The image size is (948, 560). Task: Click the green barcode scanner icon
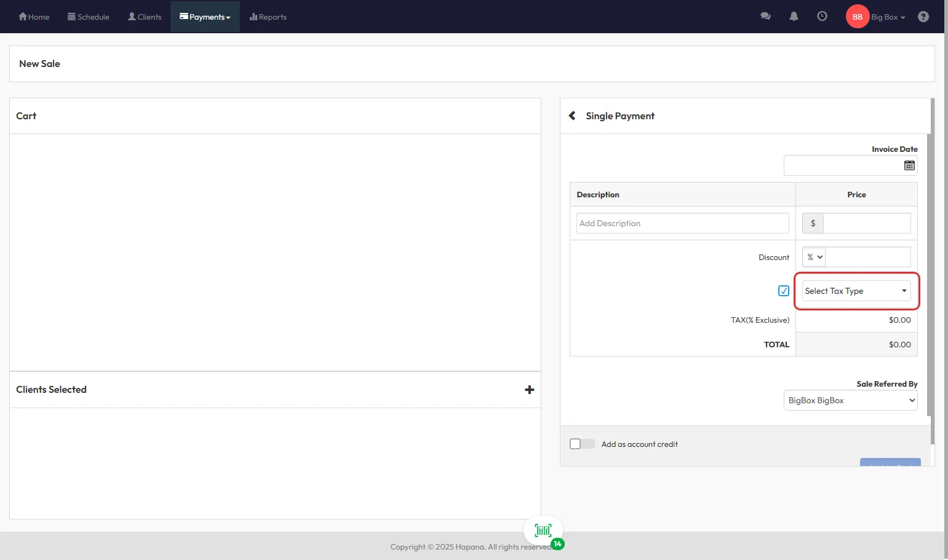tap(543, 530)
